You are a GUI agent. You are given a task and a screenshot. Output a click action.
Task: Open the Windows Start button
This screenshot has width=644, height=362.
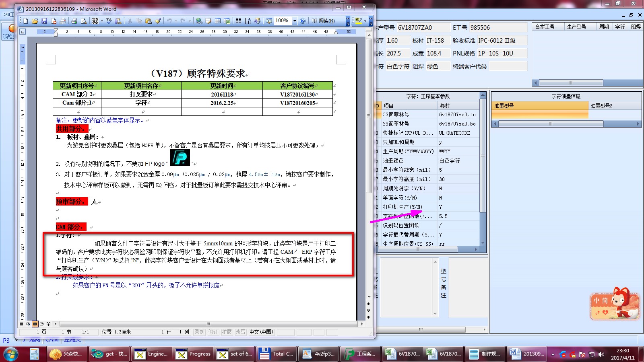(x=11, y=354)
